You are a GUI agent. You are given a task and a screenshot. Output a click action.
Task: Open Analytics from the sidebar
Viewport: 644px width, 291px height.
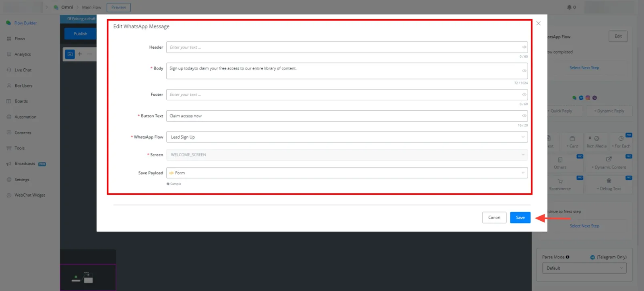pos(23,54)
